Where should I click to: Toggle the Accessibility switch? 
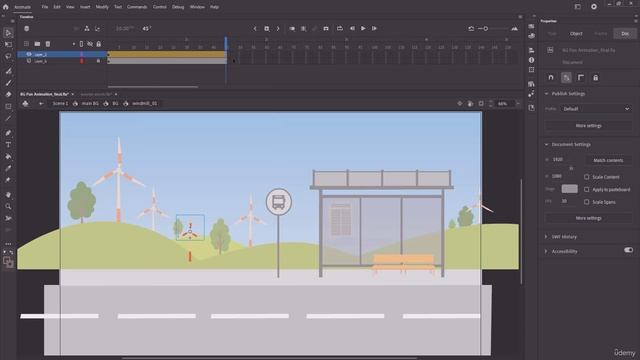[629, 250]
